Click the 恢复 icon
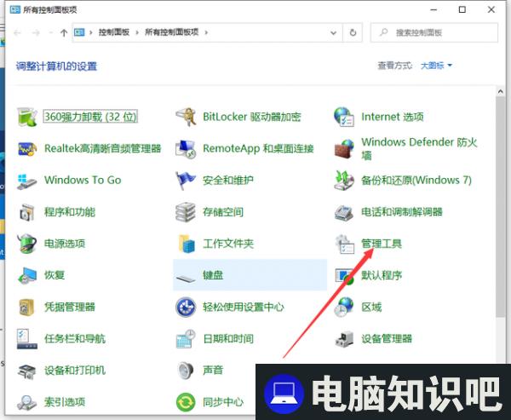This screenshot has height=420, width=511. coord(27,275)
